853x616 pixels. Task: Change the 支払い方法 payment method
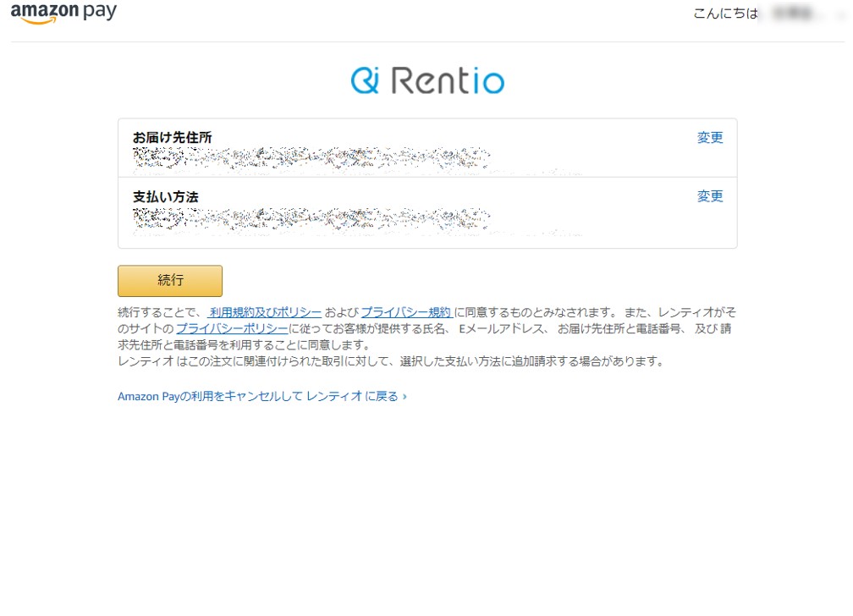[710, 196]
